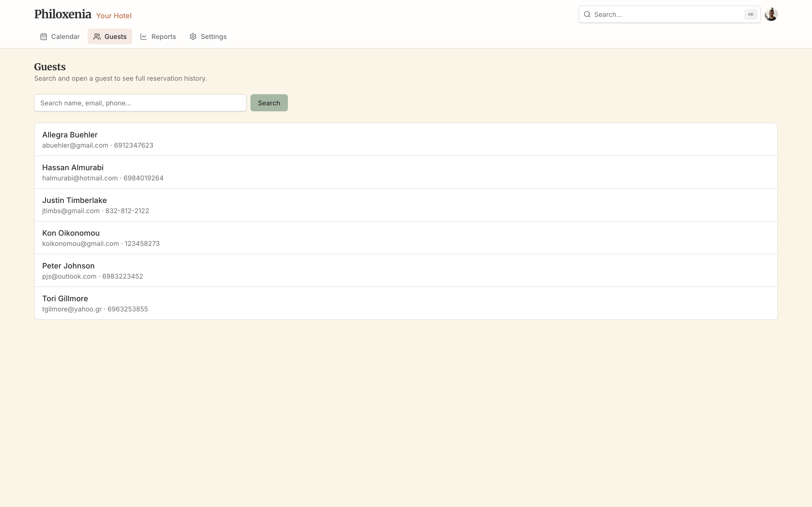Click the Settings gear icon
This screenshot has height=507, width=812.
pyautogui.click(x=193, y=37)
